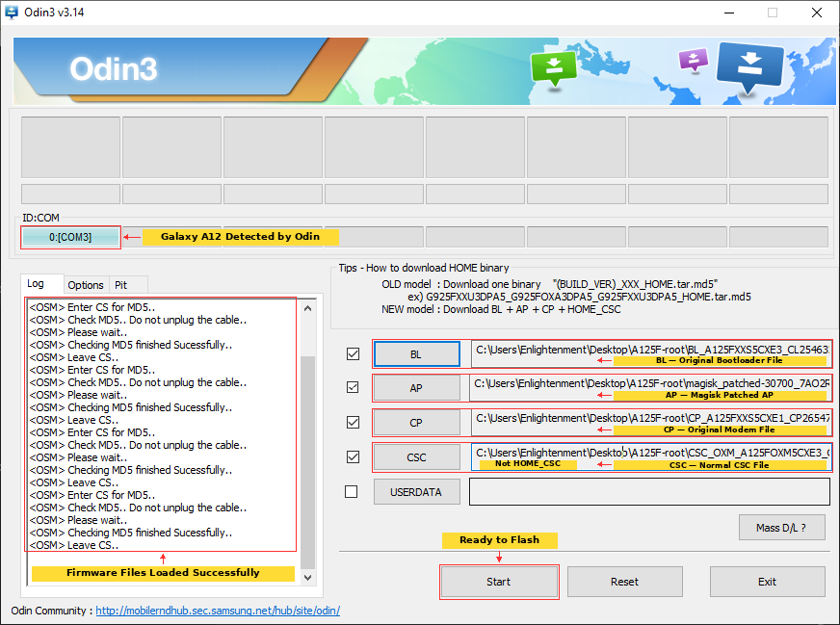Close the Odin3 window
The width and height of the screenshot is (840, 625).
(x=817, y=13)
